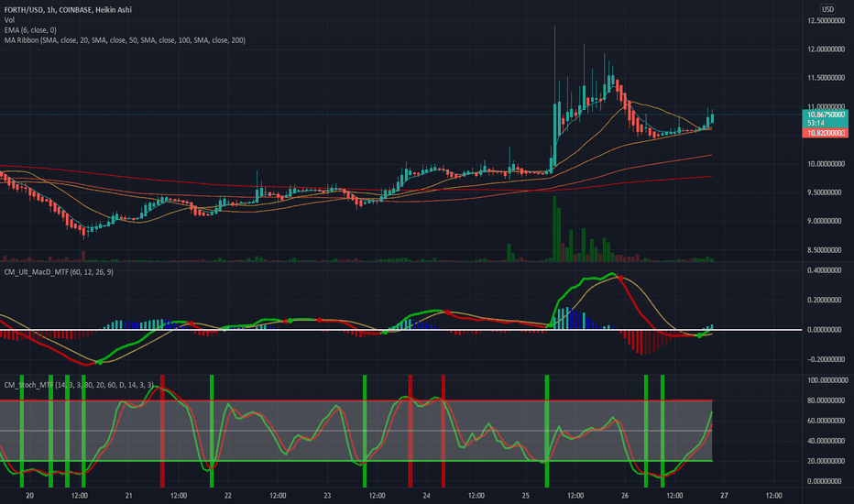Click the Stoch 80.00000000 axis label
854x504 pixels.
coord(827,400)
